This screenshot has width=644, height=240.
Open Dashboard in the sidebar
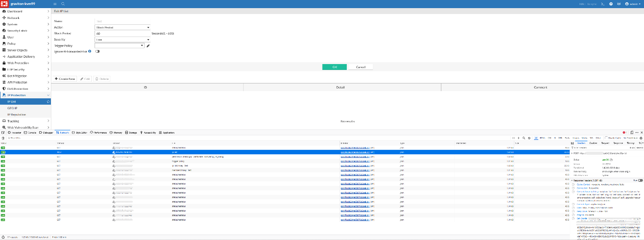(25, 11)
